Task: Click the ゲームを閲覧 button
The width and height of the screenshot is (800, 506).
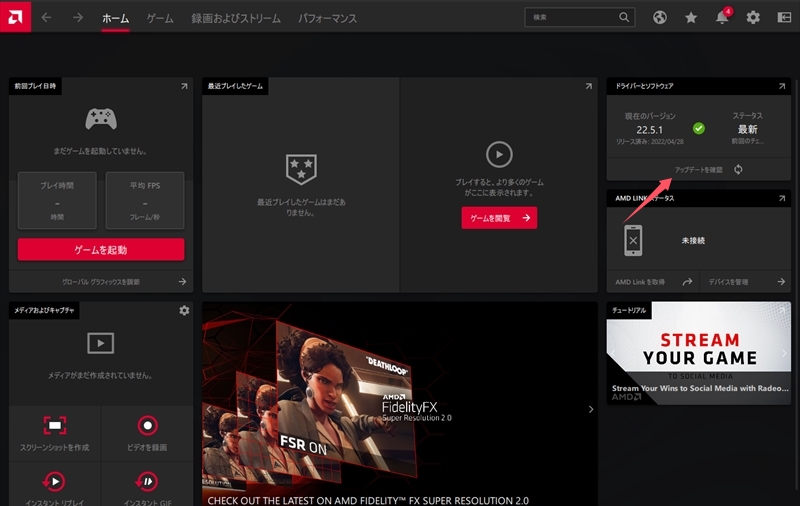Action: click(x=499, y=218)
